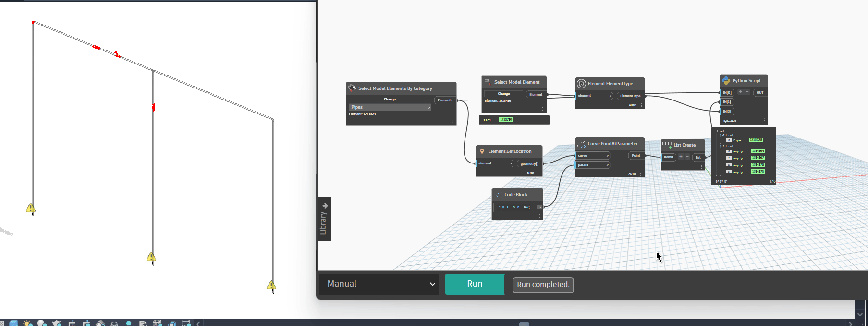Click the Curve.PointAtParameter curve icon
The height and width of the screenshot is (326, 868).
(581, 144)
